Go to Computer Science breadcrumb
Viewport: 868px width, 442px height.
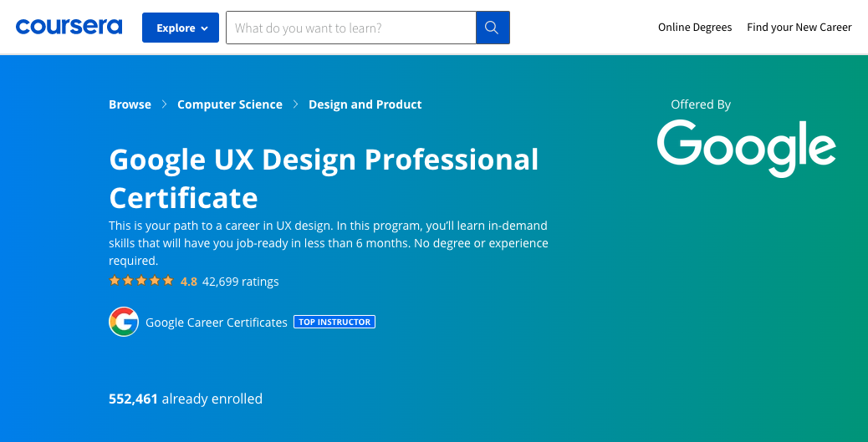click(x=230, y=104)
